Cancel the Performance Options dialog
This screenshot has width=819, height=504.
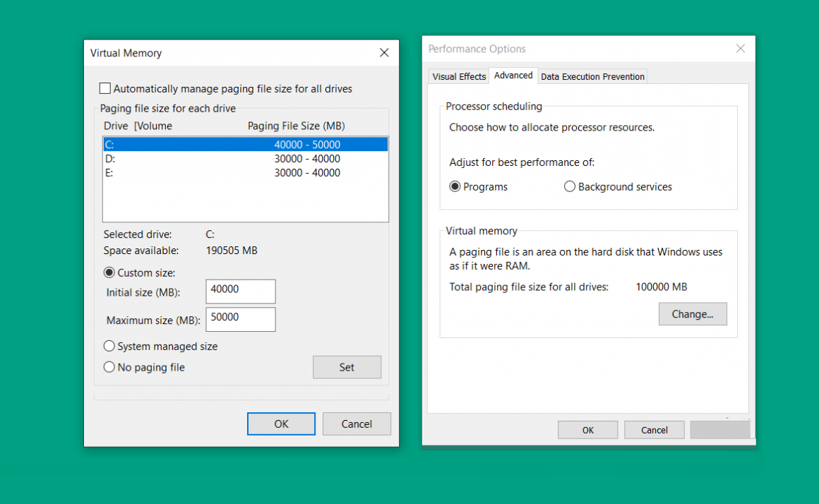(x=654, y=430)
